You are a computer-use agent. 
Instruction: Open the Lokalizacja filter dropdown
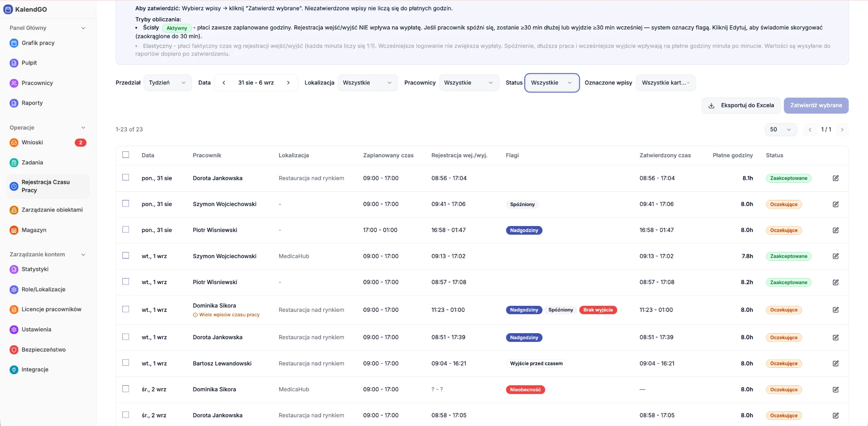[x=368, y=83]
